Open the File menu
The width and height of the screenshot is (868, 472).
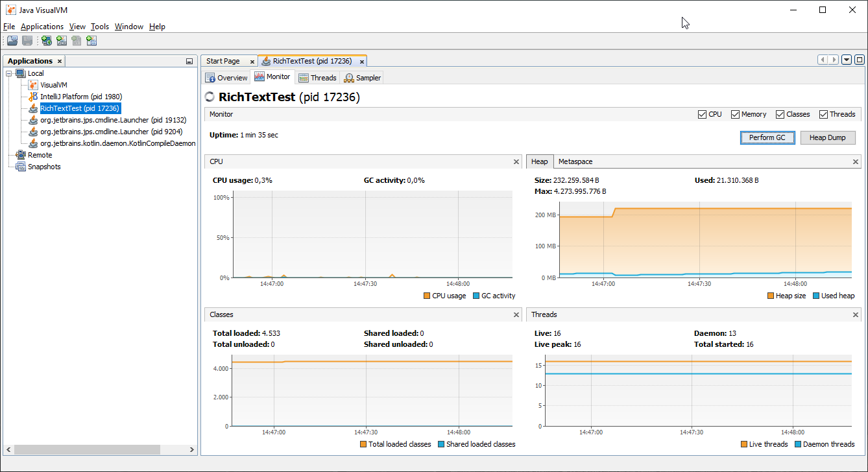(8, 27)
